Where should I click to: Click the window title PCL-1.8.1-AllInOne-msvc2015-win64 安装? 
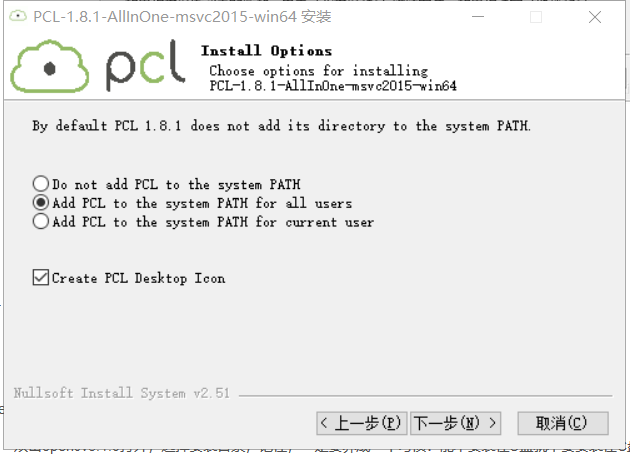pos(182,17)
